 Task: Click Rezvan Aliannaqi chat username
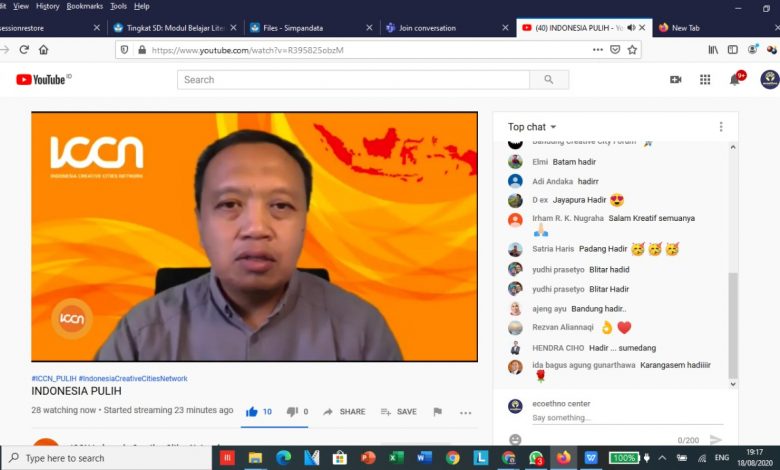(x=563, y=327)
